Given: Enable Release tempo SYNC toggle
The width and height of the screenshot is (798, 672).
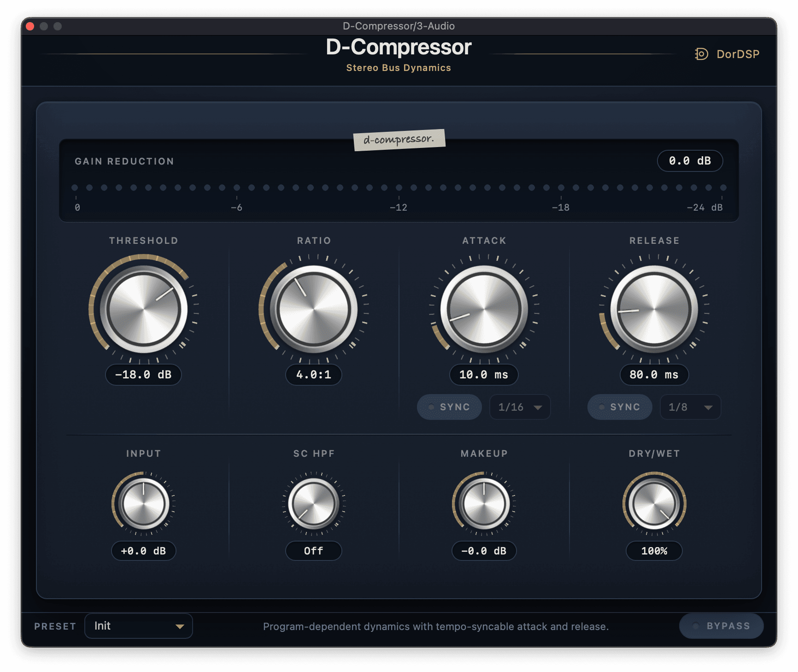Looking at the screenshot, I should pos(620,407).
